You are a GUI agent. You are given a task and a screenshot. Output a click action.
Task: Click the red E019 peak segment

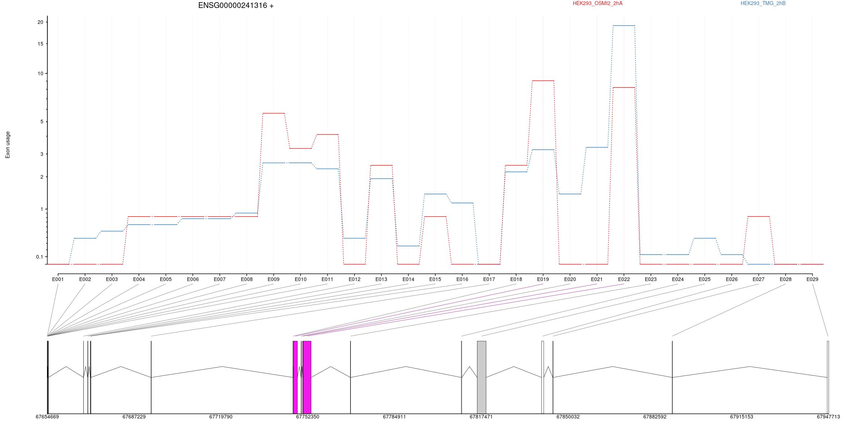click(543, 81)
